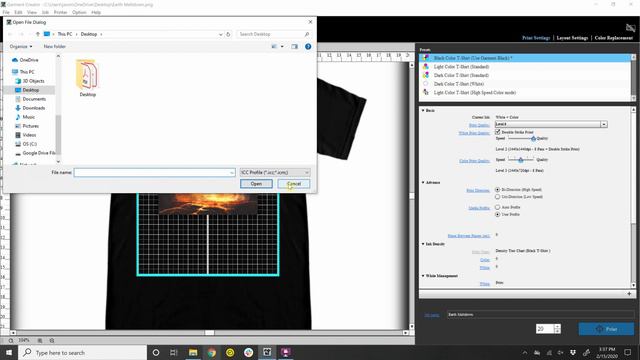This screenshot has width=640, height=360.
Task: Refresh the Desktop folder address bar
Action: pos(228,34)
